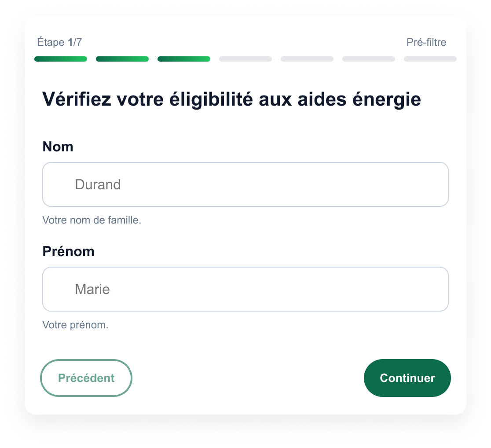Click the fourth progress segment, first gray one
This screenshot has width=491, height=448.
click(x=245, y=59)
